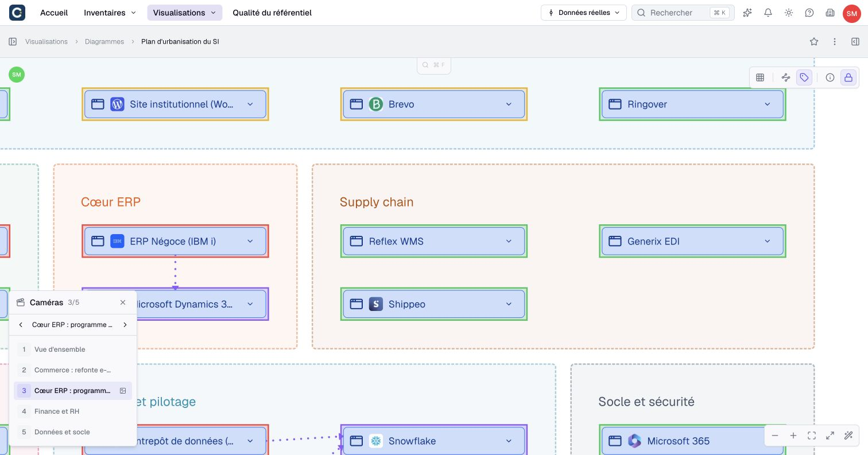Toggle the light/dark theme sun icon
Image resolution: width=868 pixels, height=455 pixels.
789,13
